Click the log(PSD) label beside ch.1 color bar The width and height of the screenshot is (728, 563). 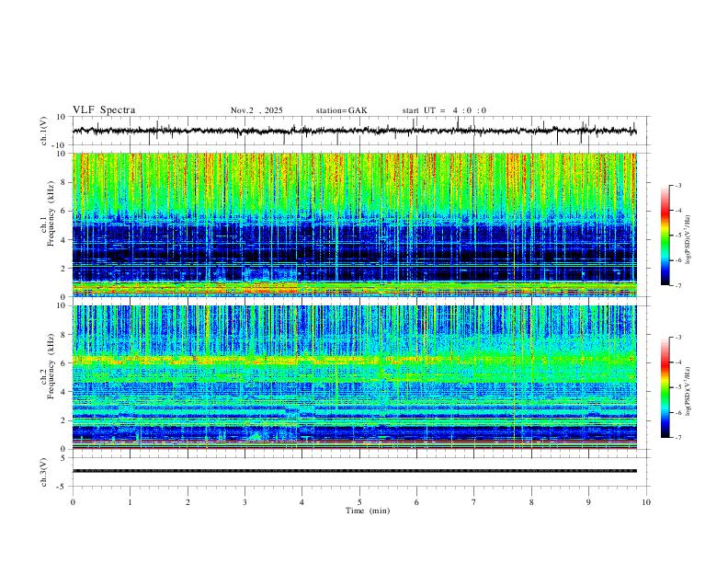pyautogui.click(x=688, y=240)
